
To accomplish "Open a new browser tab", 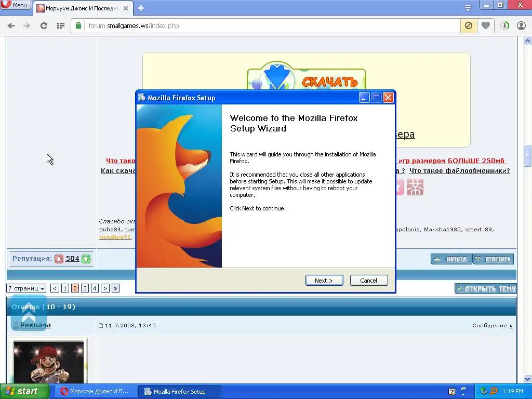I will click(141, 8).
